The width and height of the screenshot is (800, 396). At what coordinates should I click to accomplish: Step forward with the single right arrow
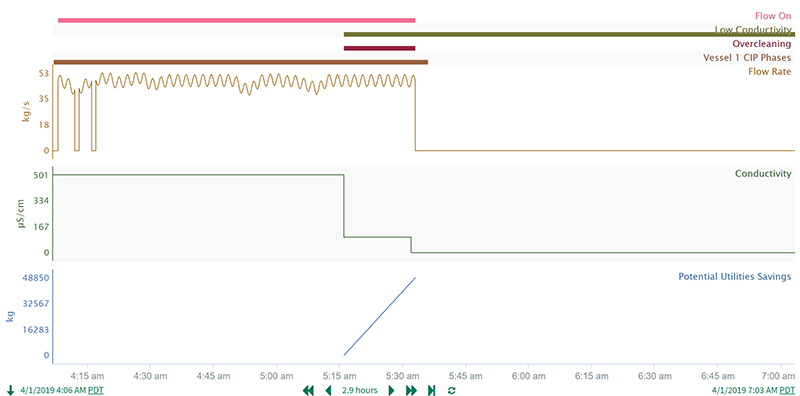[391, 390]
